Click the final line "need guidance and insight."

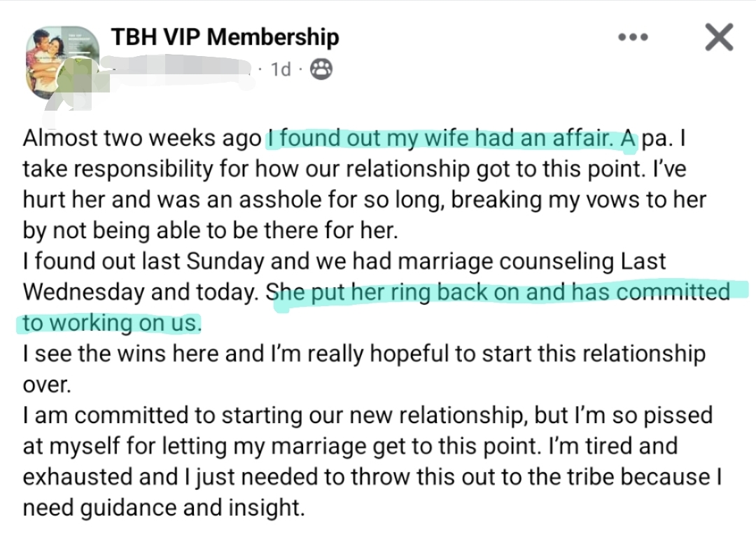coord(164,507)
